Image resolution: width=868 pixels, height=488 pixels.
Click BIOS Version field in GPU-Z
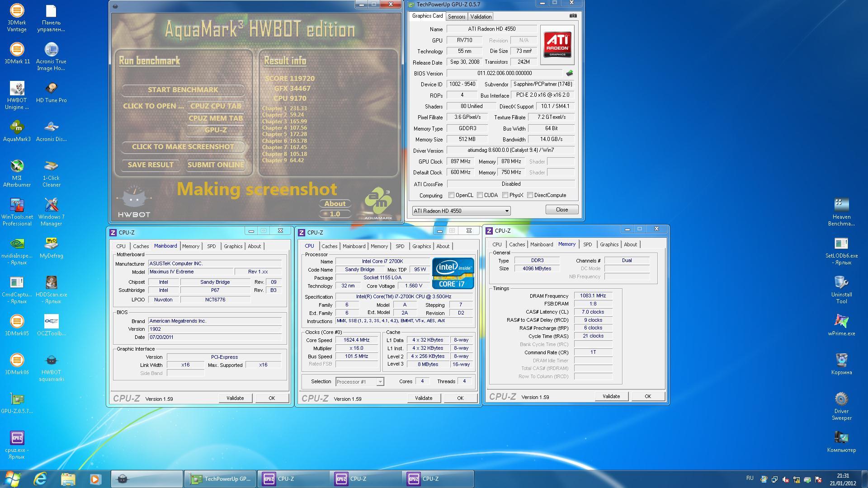click(x=504, y=73)
